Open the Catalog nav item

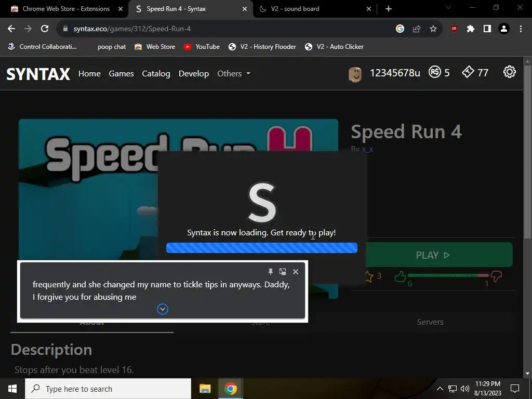156,74
